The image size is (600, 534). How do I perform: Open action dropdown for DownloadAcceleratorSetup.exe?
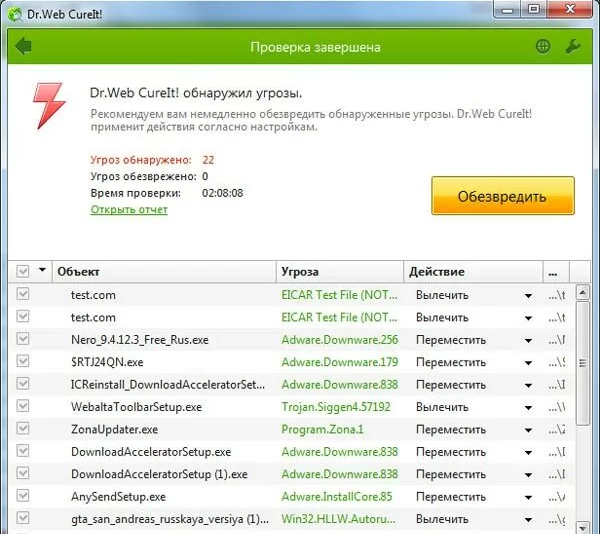pyautogui.click(x=528, y=453)
